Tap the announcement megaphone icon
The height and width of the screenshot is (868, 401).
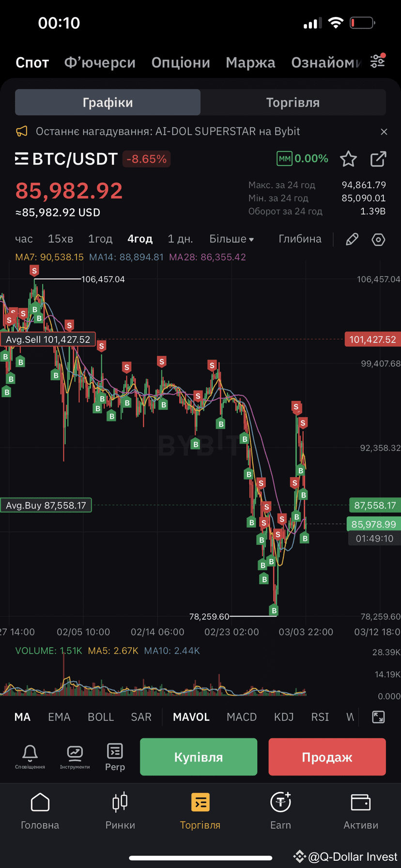[22, 131]
